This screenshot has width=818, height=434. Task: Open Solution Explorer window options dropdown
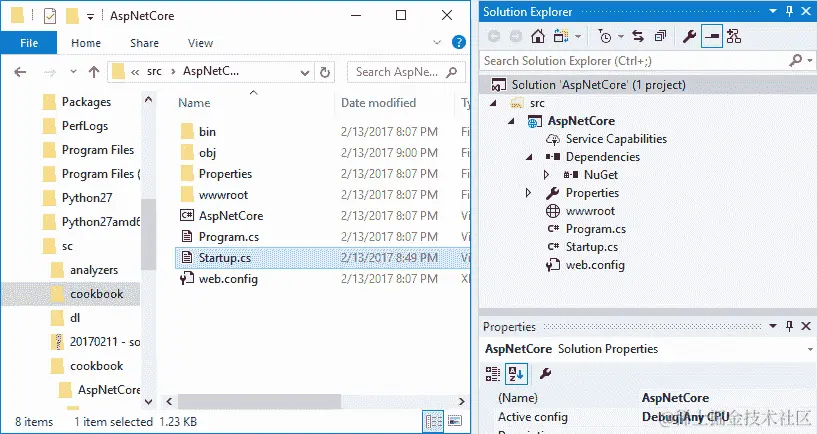coord(773,11)
